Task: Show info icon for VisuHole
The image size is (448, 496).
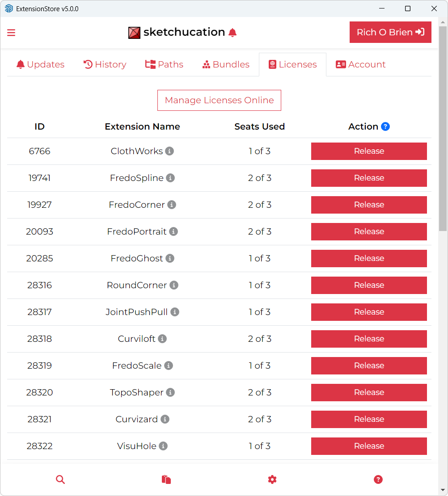Action: 163,446
